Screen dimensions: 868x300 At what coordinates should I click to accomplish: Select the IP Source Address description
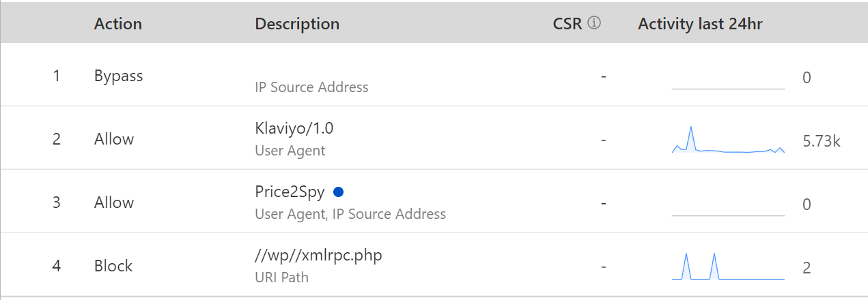click(x=311, y=87)
